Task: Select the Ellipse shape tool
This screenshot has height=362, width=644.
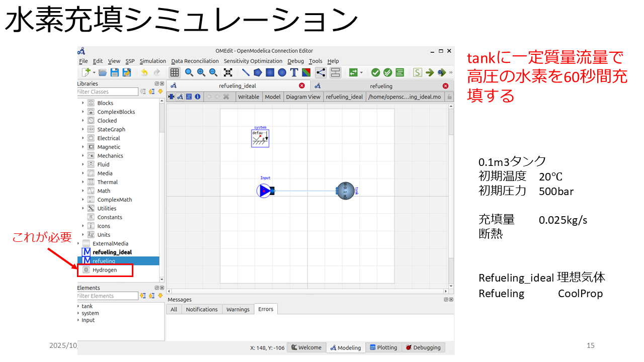Action: click(282, 72)
